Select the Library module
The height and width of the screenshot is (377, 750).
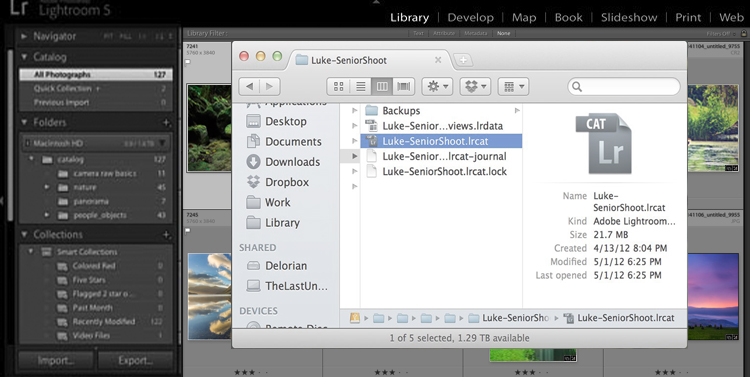click(409, 18)
